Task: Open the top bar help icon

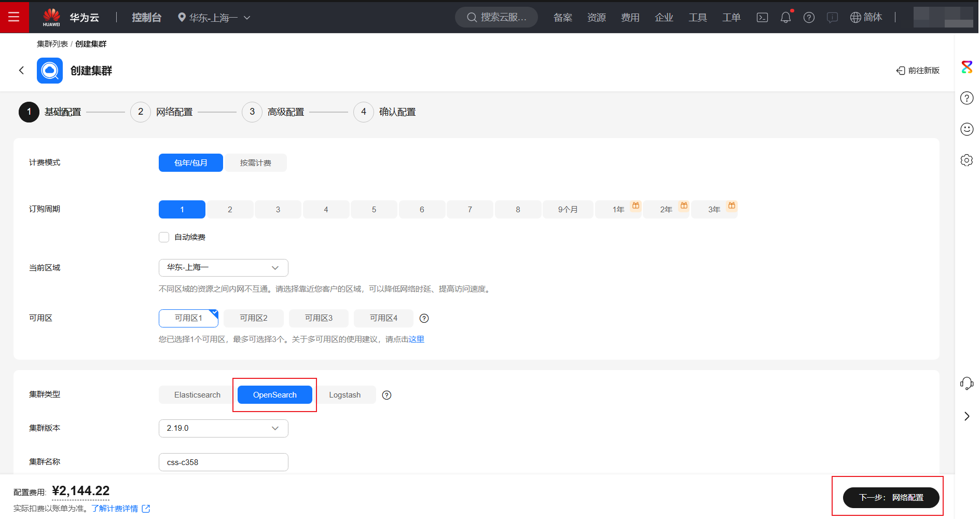Action: point(809,17)
